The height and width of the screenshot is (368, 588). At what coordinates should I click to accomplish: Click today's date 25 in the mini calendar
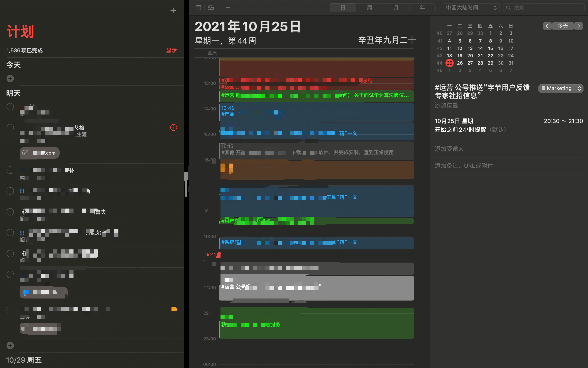pos(450,63)
